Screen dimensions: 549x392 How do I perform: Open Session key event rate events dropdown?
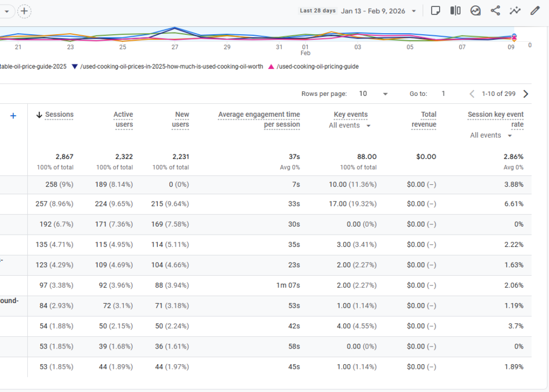tap(491, 135)
